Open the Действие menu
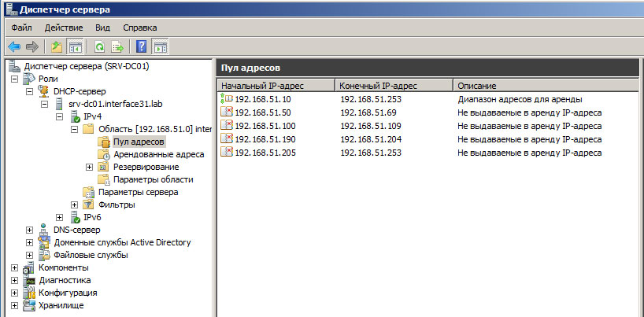 coord(64,28)
